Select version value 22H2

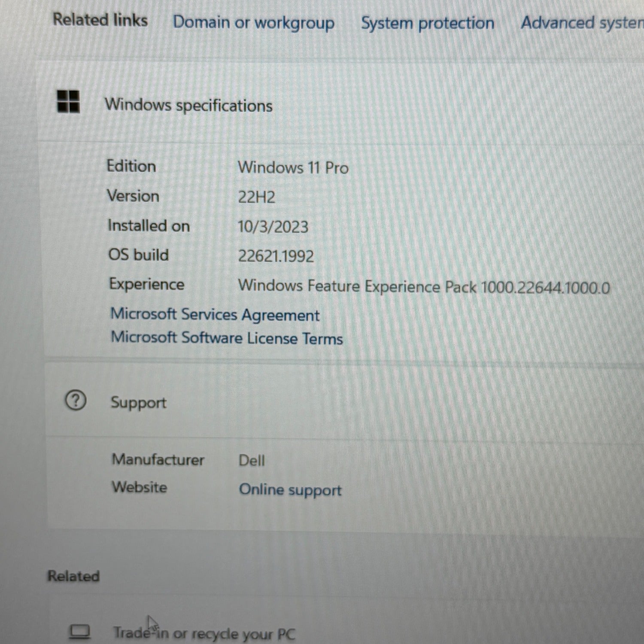[256, 197]
